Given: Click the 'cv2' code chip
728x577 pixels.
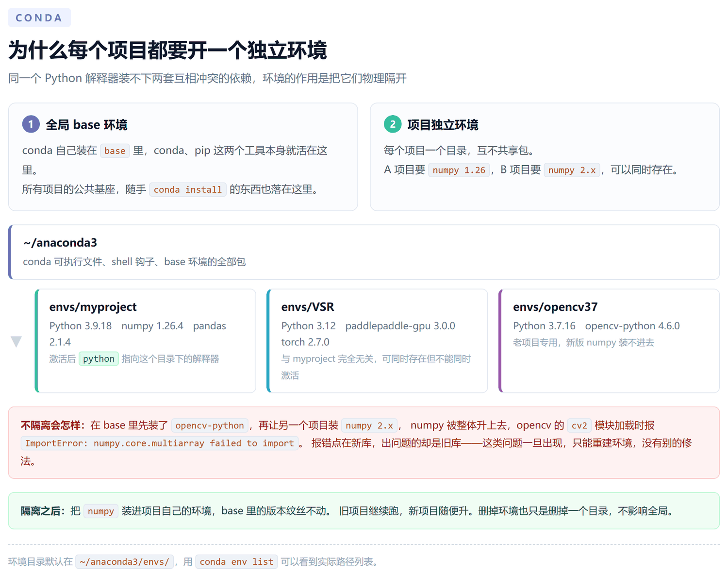Looking at the screenshot, I should point(579,426).
